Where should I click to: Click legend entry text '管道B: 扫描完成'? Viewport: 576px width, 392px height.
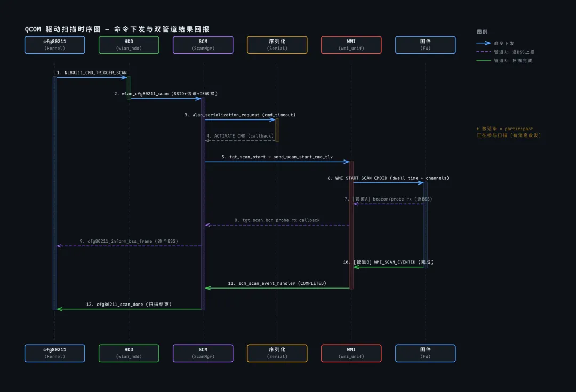(x=513, y=61)
